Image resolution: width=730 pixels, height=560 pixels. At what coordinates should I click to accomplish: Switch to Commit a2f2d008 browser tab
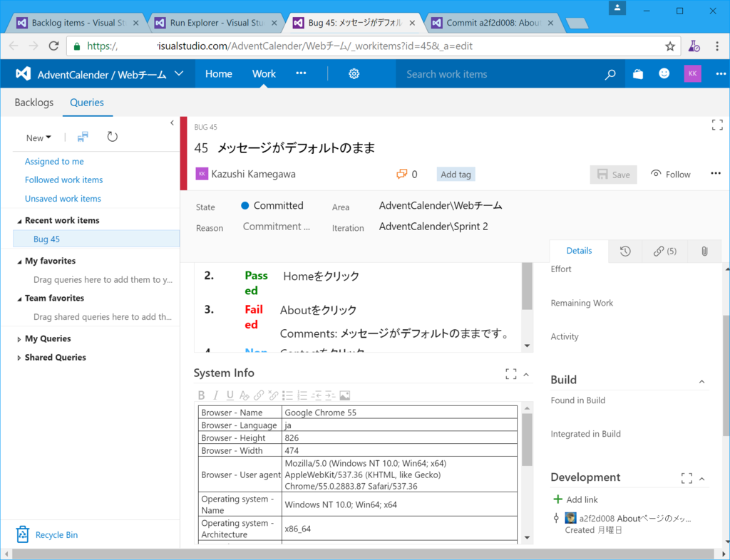pos(493,23)
